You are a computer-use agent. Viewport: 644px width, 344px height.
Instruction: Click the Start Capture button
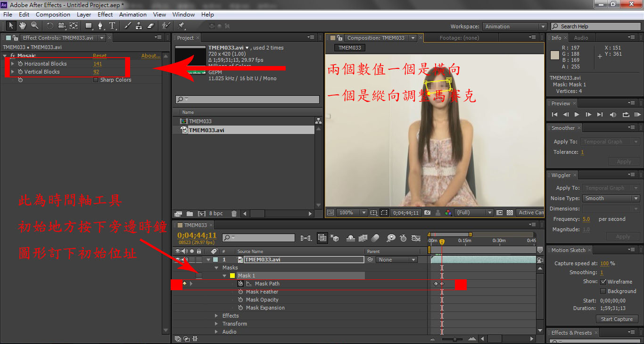pos(617,319)
